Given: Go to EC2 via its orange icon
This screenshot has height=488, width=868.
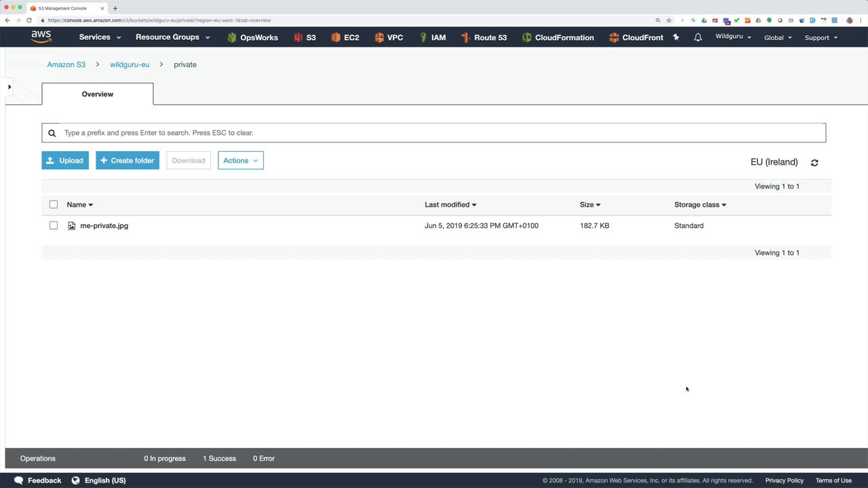Looking at the screenshot, I should (x=336, y=37).
